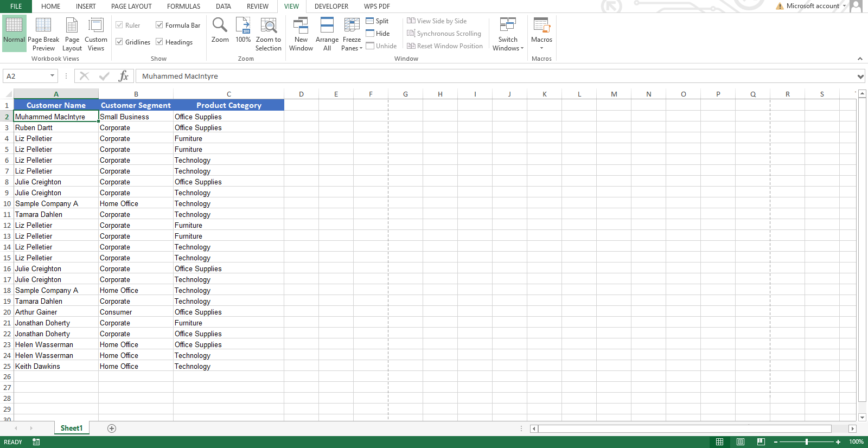Toggle the Ruler checkbox

[119, 25]
